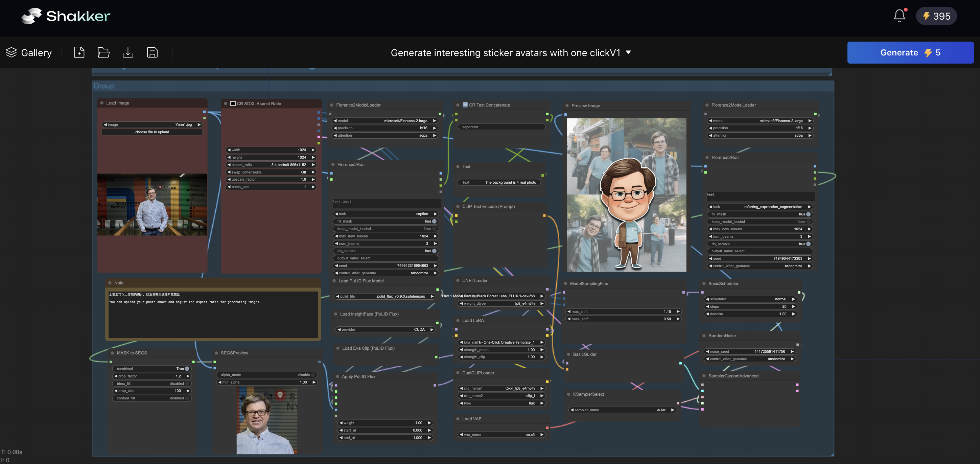Click the max_shift 1.15 value slider
980x464 pixels.
click(x=623, y=311)
